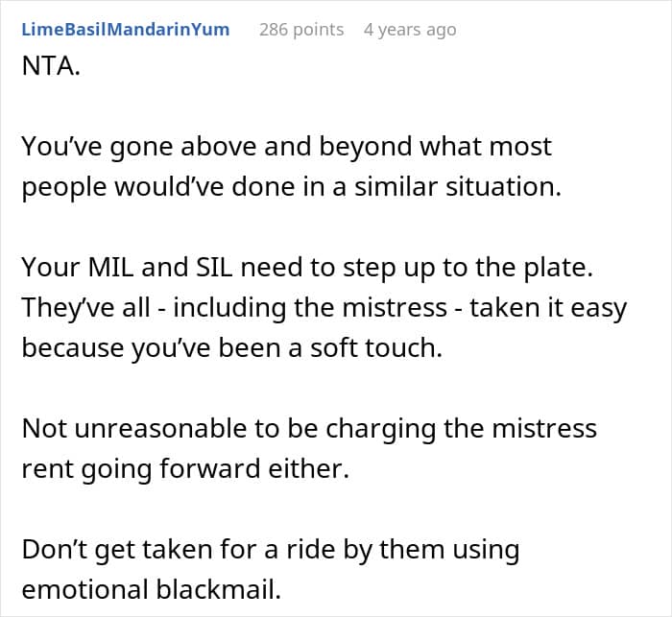Open LimeBasilMandarinYum's user profile
This screenshot has height=617, width=672.
[x=126, y=30]
